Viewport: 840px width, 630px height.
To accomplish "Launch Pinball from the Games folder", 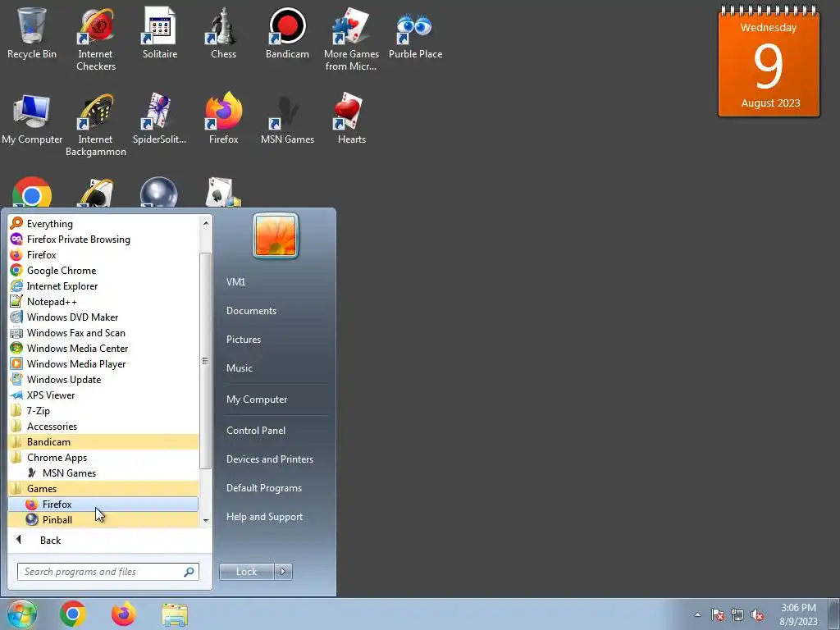I will tap(103, 519).
